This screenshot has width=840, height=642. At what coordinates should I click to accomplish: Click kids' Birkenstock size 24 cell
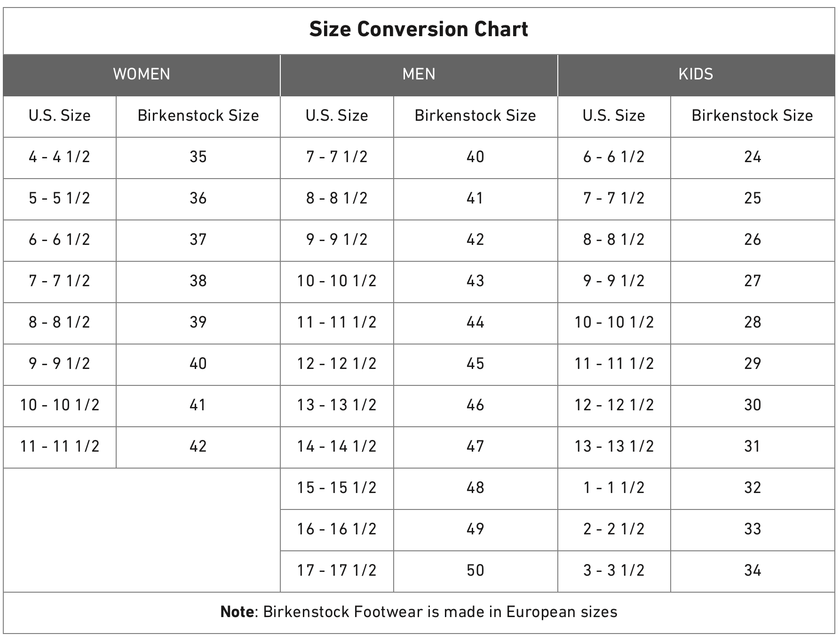click(753, 157)
